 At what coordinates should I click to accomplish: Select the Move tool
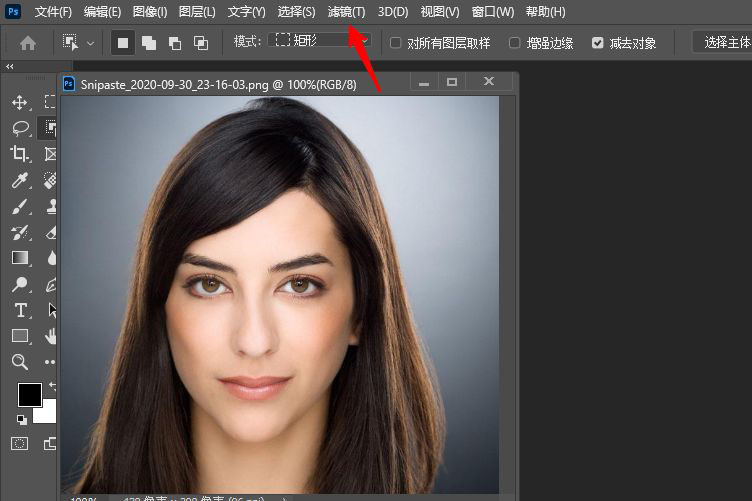[x=20, y=102]
